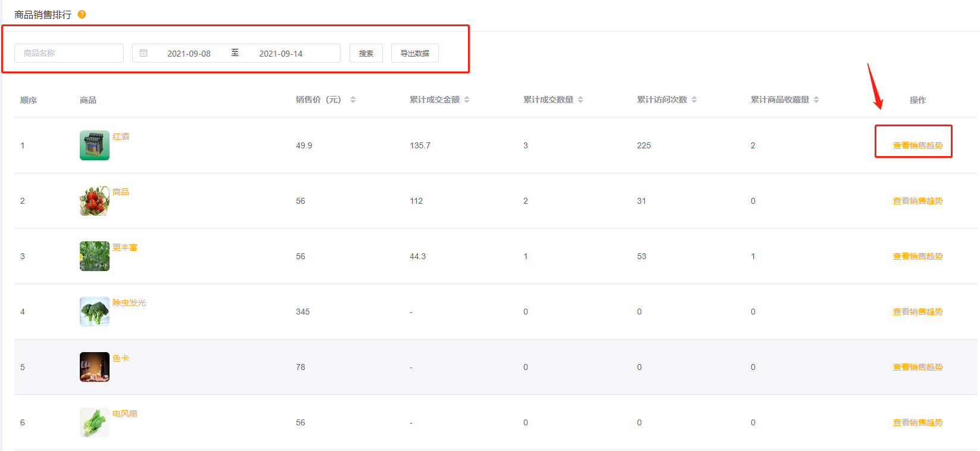Screen dimensions: 980x451
Task: Select the end date 2021-09-14
Action: pos(280,54)
